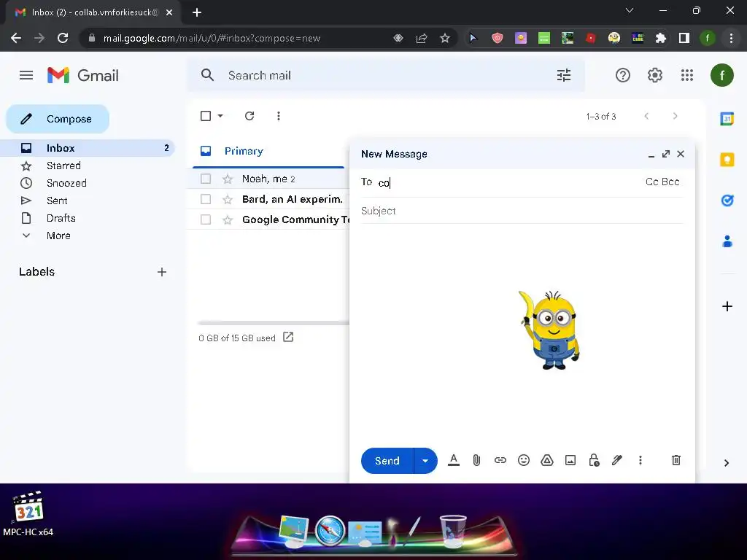Star the Google Community Team email
Screen dimensions: 747x560
(228, 219)
